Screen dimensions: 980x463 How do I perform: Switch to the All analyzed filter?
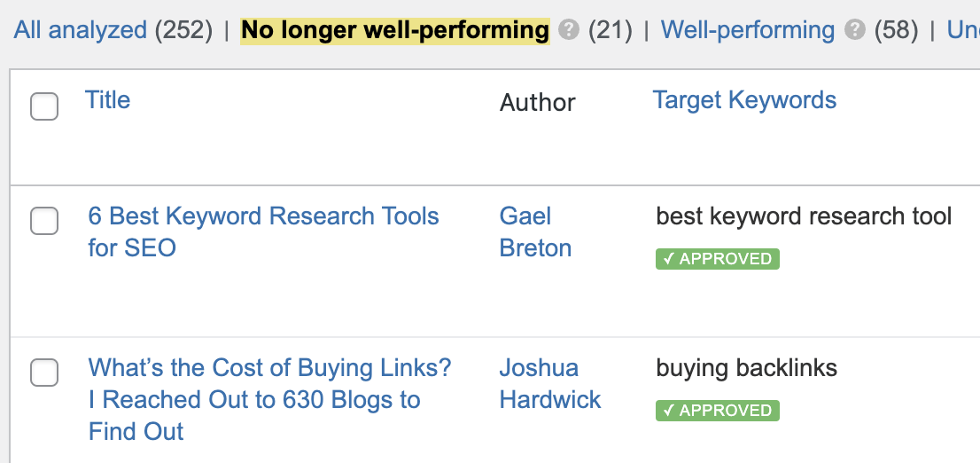pyautogui.click(x=80, y=31)
